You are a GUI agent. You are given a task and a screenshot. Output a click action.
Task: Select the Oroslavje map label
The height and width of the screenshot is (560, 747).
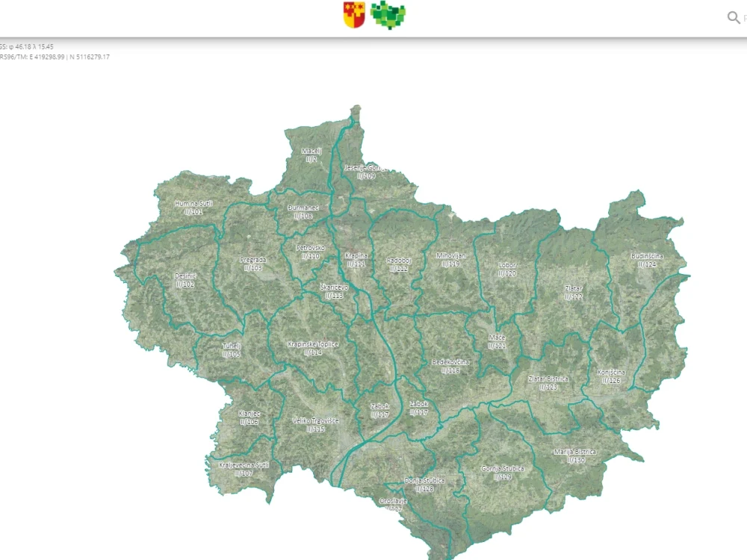(x=394, y=505)
